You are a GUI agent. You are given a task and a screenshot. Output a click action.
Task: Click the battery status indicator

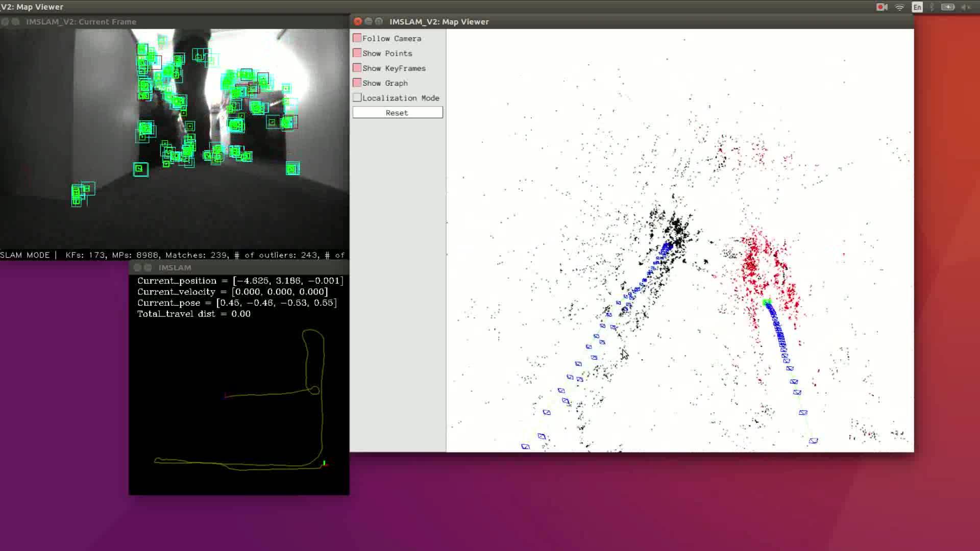[948, 7]
